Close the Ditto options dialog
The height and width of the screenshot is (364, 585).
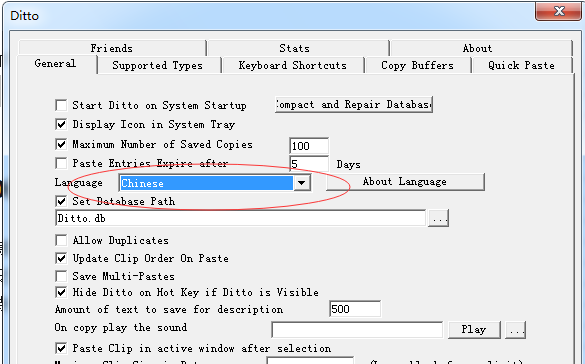coord(559,11)
